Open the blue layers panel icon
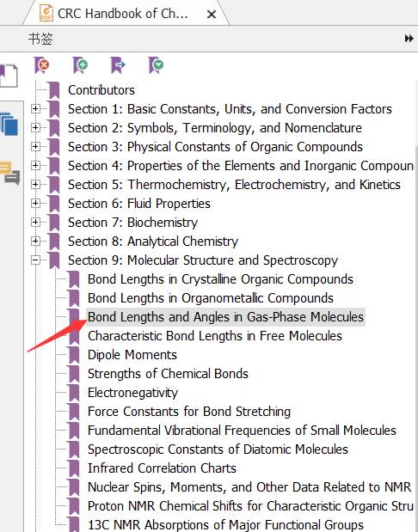 (x=9, y=124)
